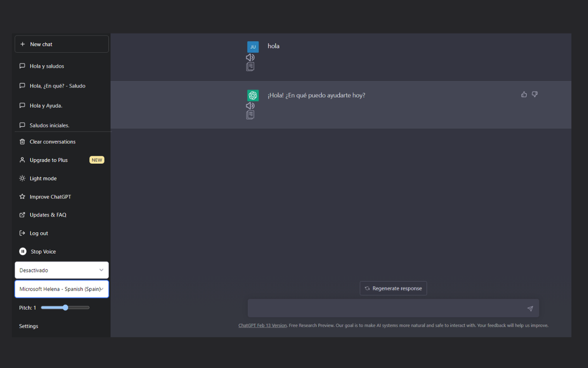Click the plus icon beside New chat

(23, 44)
